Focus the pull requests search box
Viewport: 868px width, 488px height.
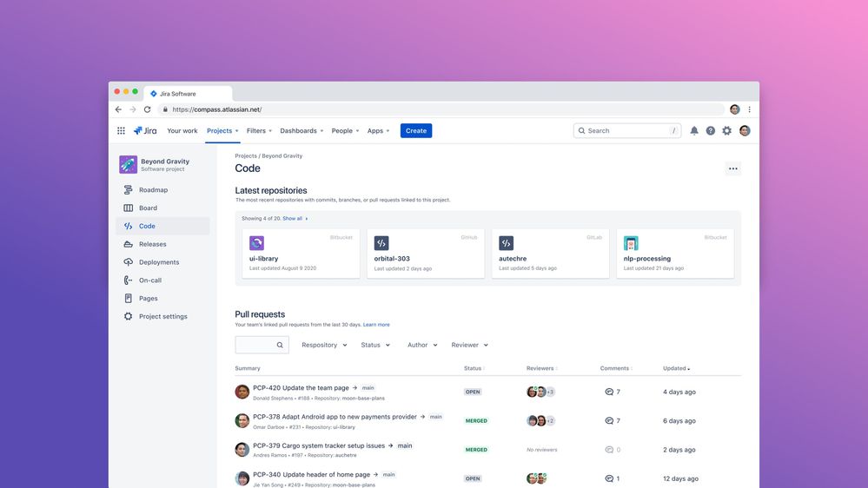click(262, 345)
